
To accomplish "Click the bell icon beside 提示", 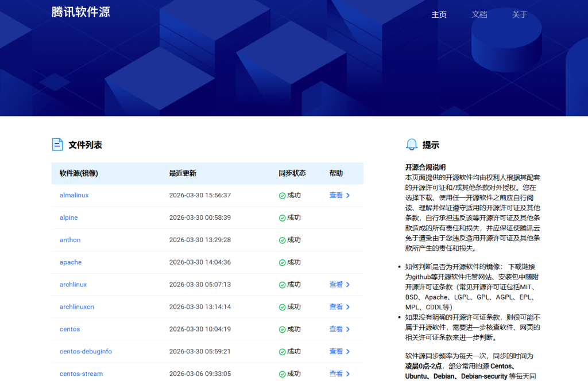I will click(411, 145).
